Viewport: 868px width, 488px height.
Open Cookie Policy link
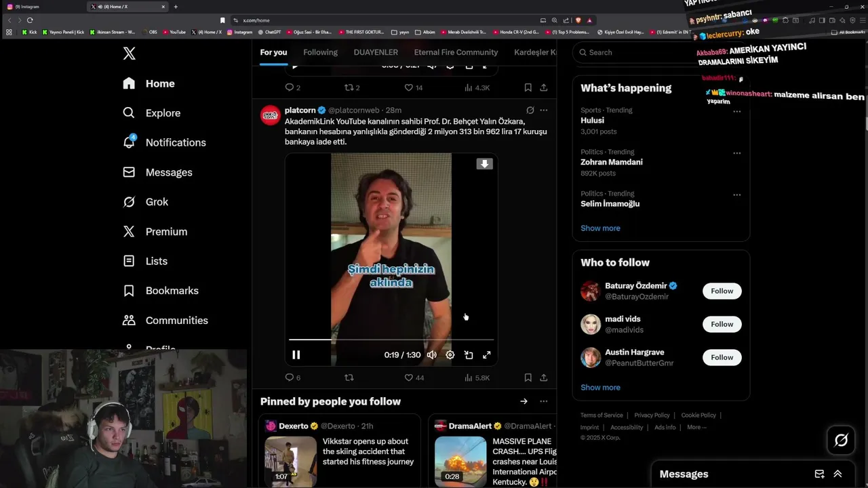(x=698, y=415)
